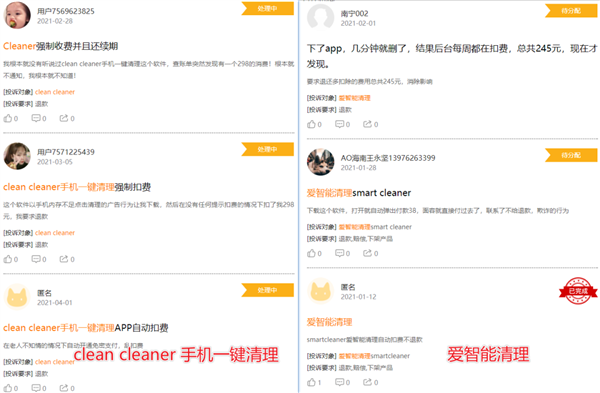Share the AO海南王永坚 complaint post
This screenshot has width=600, height=393.
pyautogui.click(x=370, y=253)
